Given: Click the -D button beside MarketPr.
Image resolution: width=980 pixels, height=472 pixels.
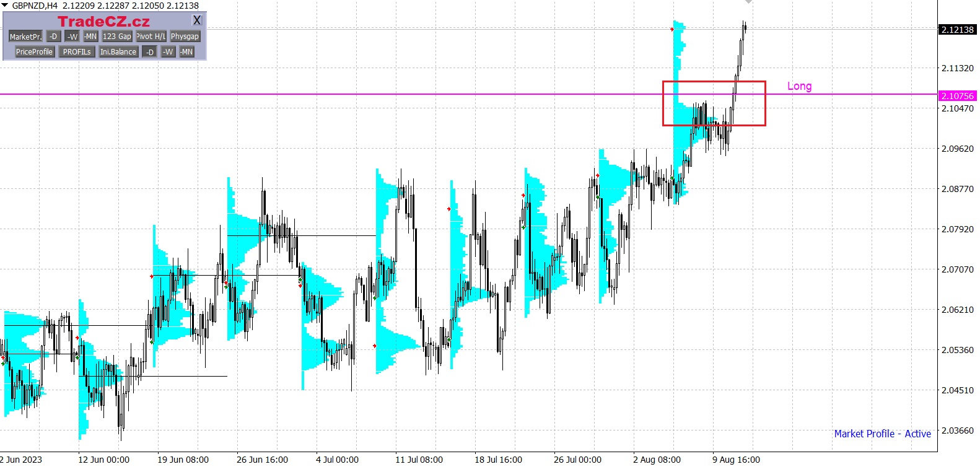Looking at the screenshot, I should point(53,37).
